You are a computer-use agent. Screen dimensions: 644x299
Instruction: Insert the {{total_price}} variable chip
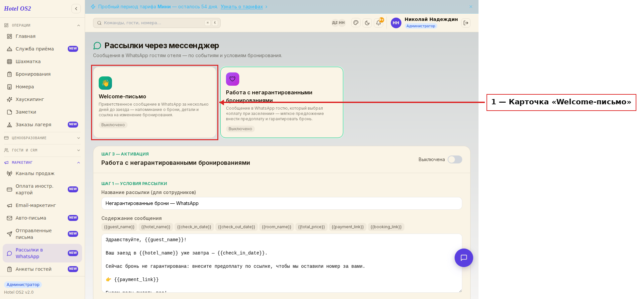tap(311, 227)
